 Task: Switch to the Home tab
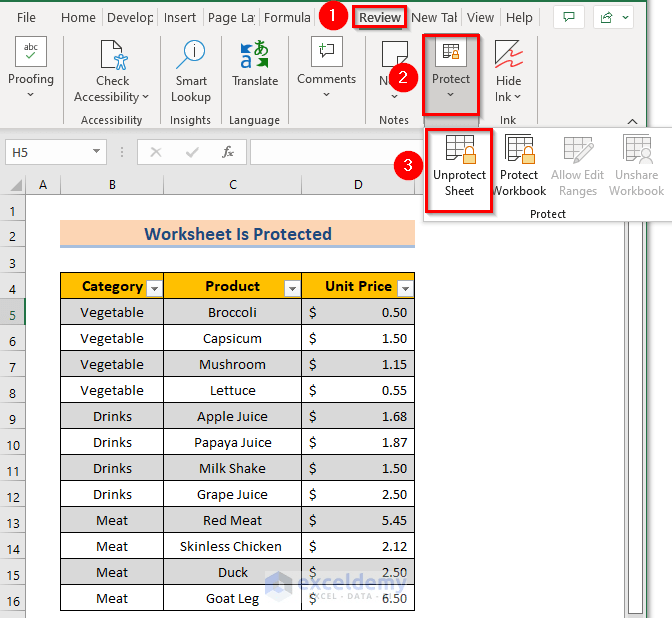click(x=78, y=18)
